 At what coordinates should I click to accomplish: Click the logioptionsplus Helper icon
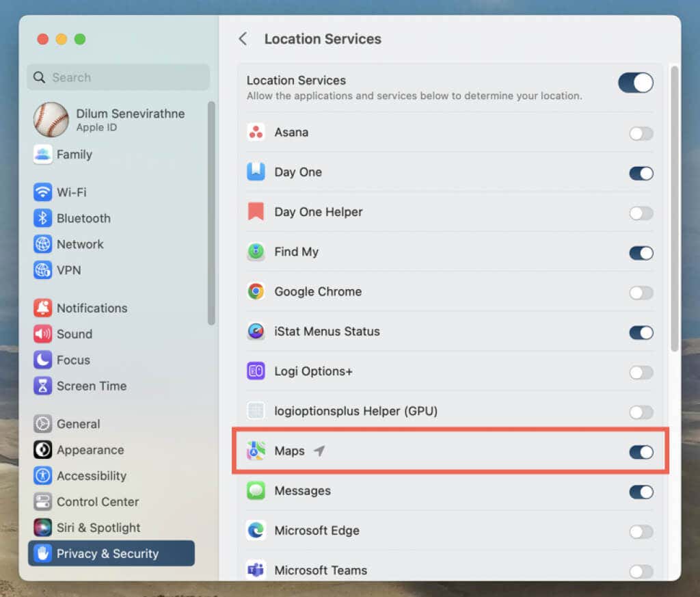pyautogui.click(x=256, y=411)
